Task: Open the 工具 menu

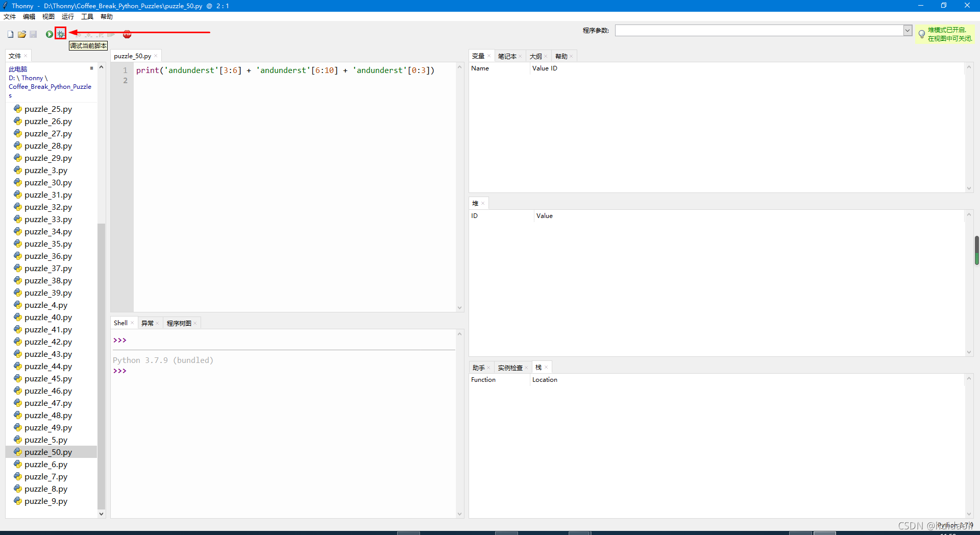Action: point(87,16)
